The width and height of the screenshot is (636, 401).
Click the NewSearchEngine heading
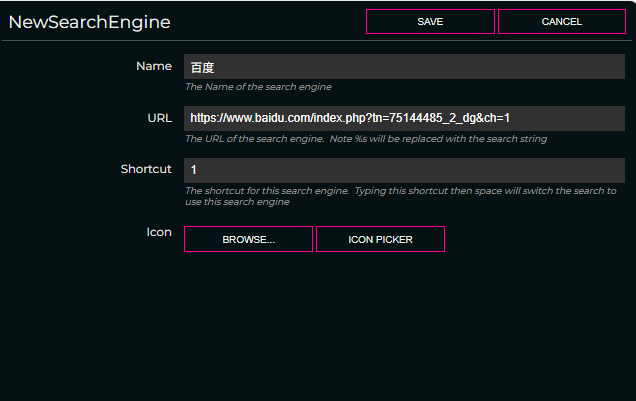(x=89, y=22)
